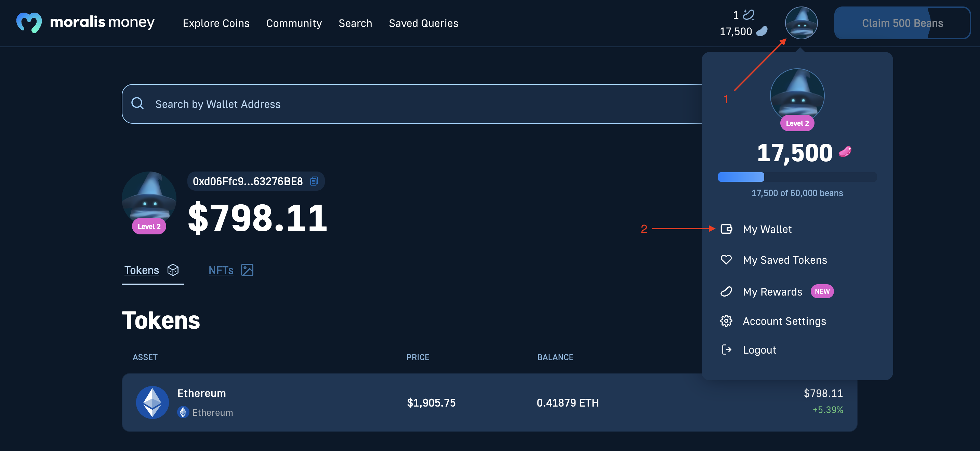Click the Saved Queries link
Screen dimensions: 980x451
pos(423,23)
